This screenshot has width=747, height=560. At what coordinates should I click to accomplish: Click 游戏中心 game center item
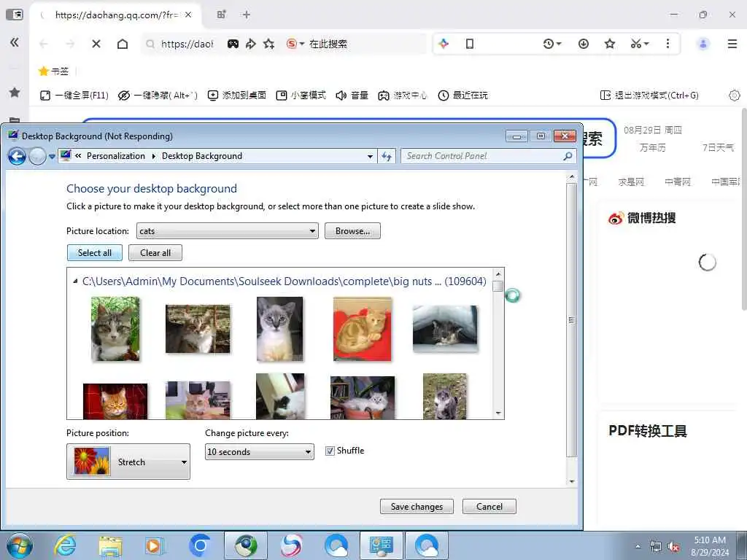click(403, 96)
